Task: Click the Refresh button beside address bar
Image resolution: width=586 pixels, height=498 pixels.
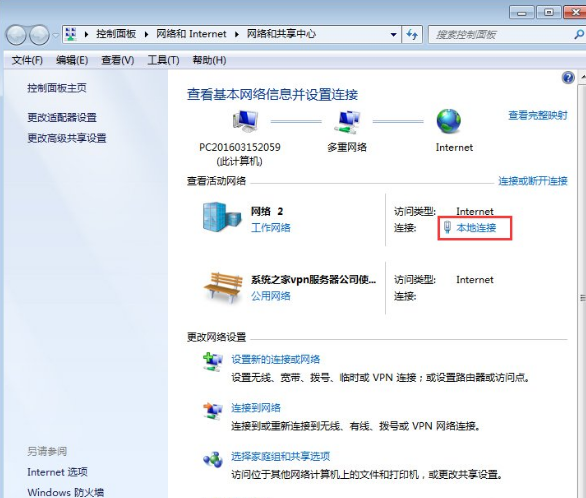Action: [412, 34]
